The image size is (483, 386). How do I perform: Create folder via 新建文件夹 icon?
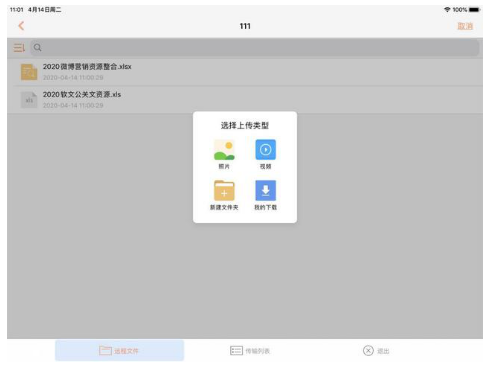(224, 191)
